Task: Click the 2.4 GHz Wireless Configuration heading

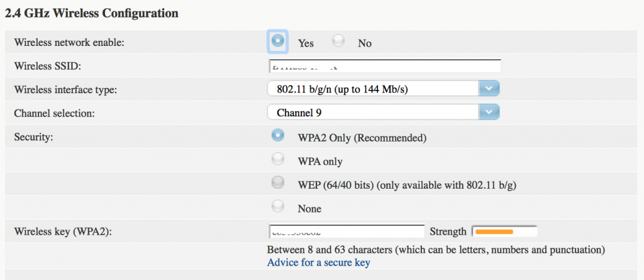Action: (92, 13)
